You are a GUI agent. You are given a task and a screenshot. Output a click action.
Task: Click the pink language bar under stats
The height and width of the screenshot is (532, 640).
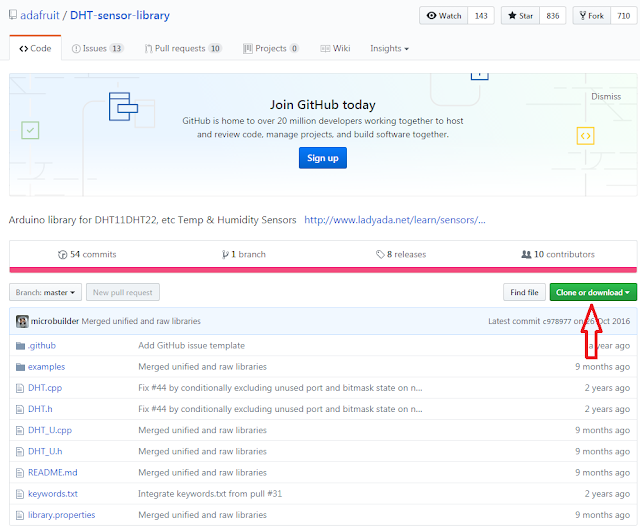(x=323, y=270)
